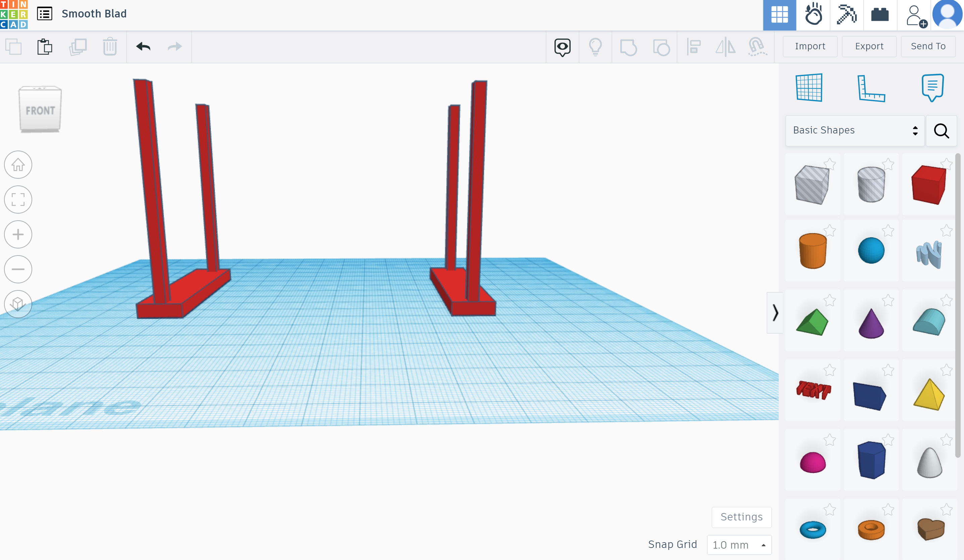Click the FRONT face of the view cube
This screenshot has height=560, width=964.
(x=40, y=110)
